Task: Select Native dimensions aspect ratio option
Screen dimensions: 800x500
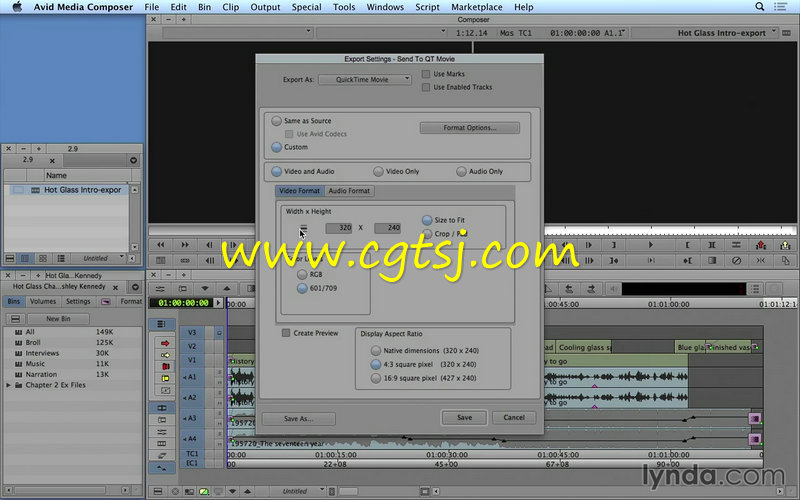Action: point(376,351)
